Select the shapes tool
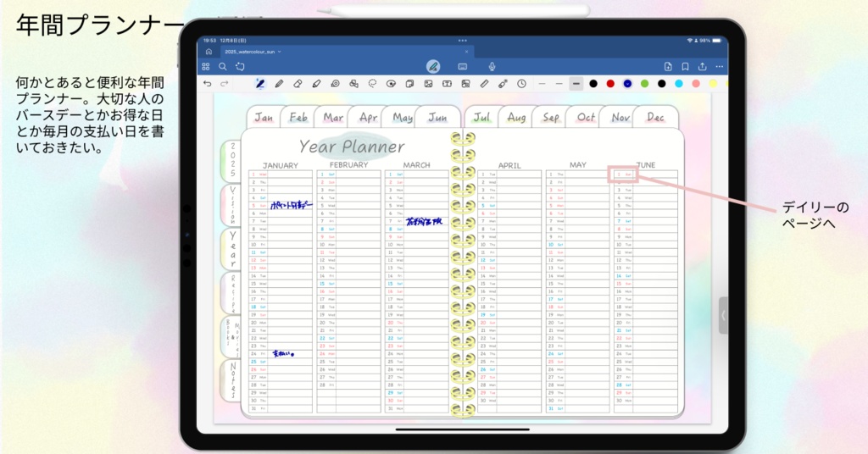Viewport: 868px width, 454px height. click(353, 84)
